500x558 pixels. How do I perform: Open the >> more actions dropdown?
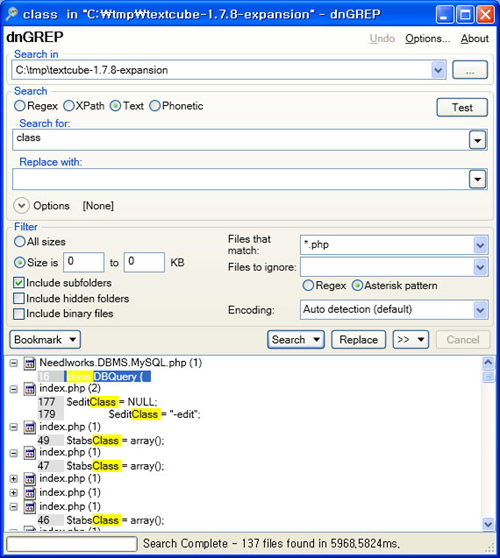(411, 339)
